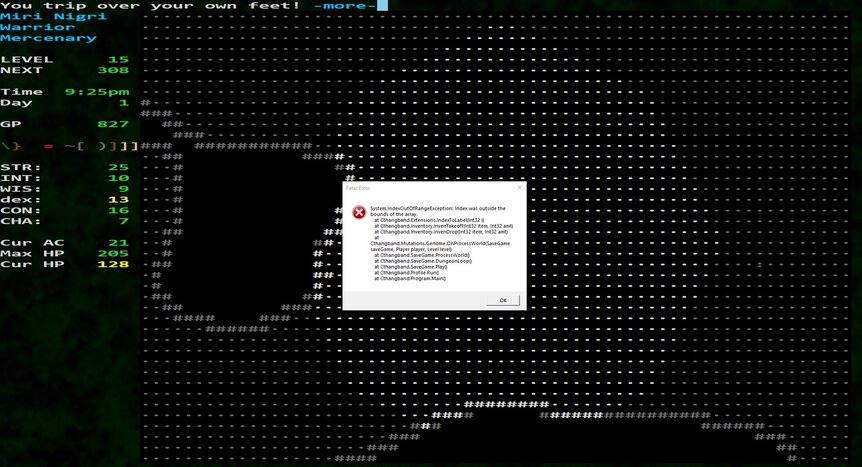The width and height of the screenshot is (862, 467).
Task: Click the yellow Cur HP 128 value
Action: tap(118, 264)
